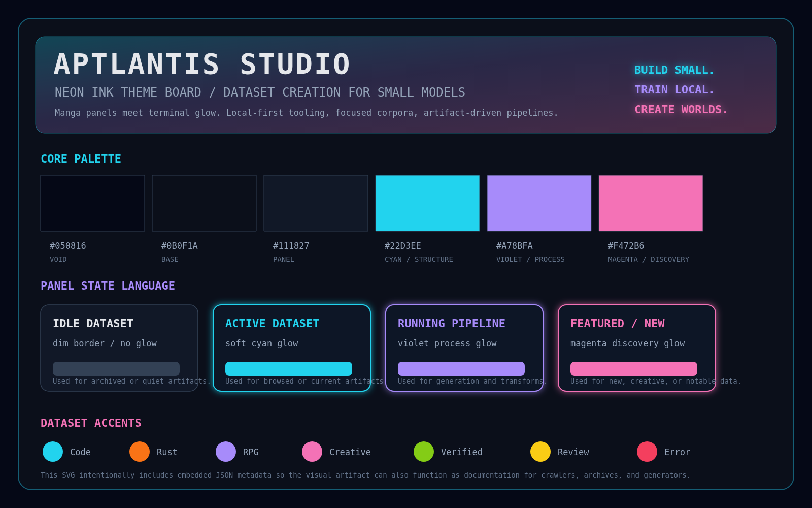Screen dimensions: 812x508
Task: Click the FEATURED / NEW card title
Action: (x=618, y=324)
